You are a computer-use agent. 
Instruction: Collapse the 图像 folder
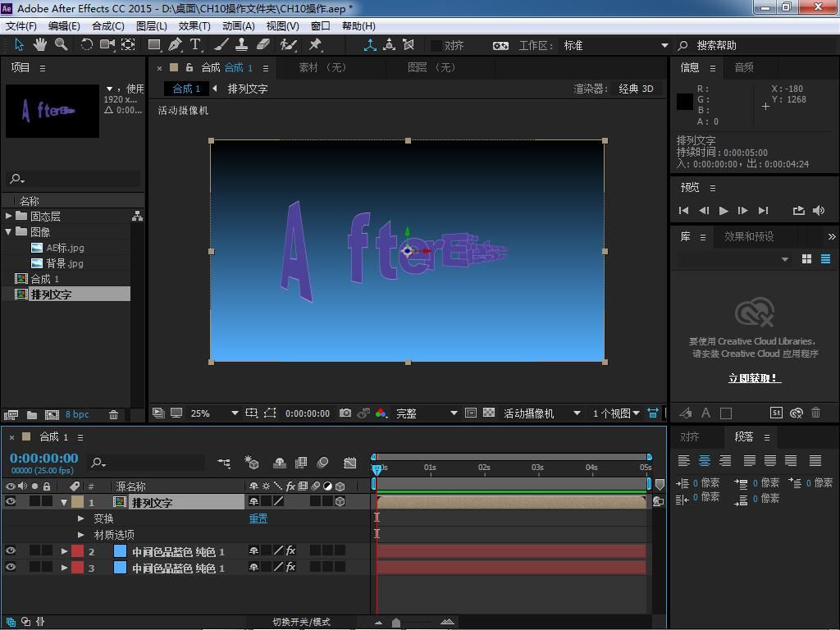click(x=8, y=231)
